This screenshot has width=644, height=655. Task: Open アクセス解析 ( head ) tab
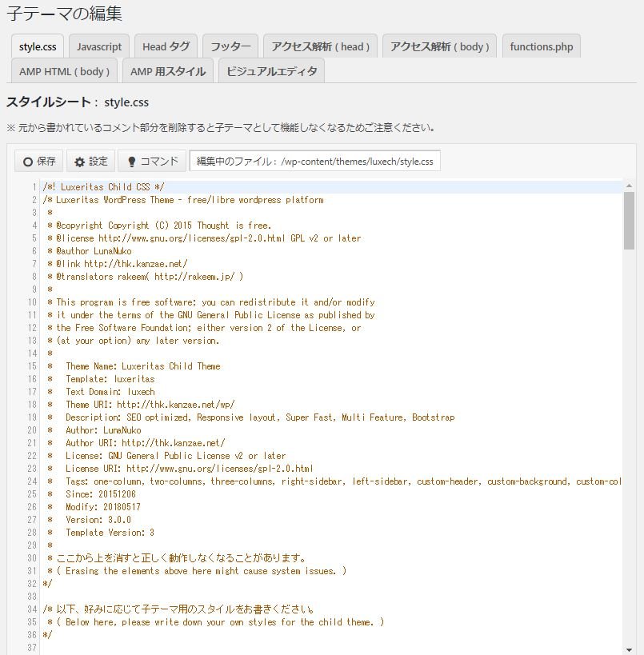(321, 46)
